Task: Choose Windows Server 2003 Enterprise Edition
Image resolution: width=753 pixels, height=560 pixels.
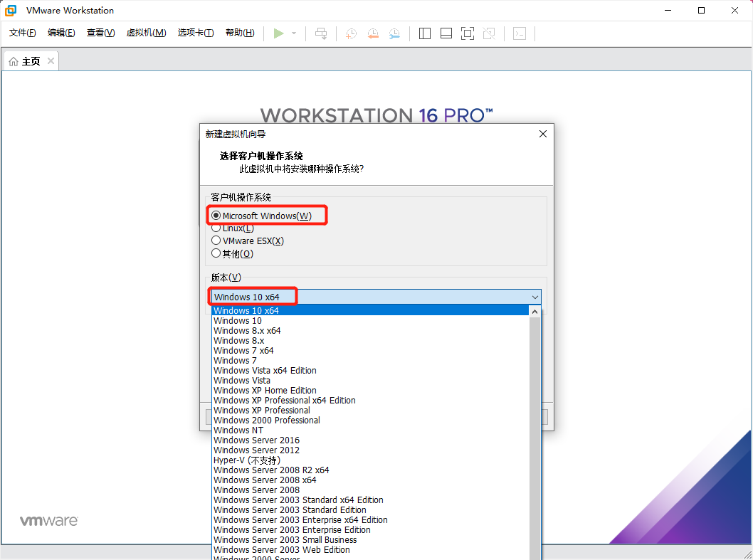Action: (370, 530)
